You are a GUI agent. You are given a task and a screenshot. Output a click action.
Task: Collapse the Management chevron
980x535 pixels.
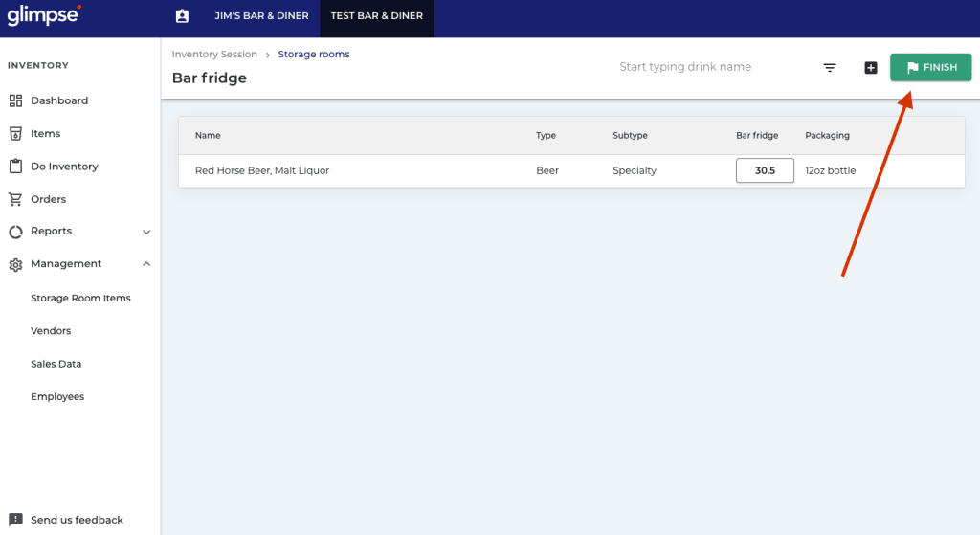tap(146, 264)
